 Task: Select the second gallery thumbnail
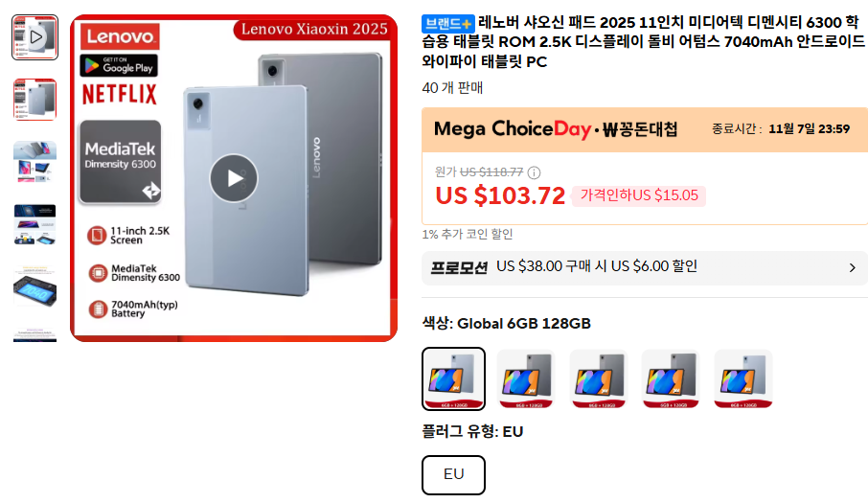coord(34,100)
